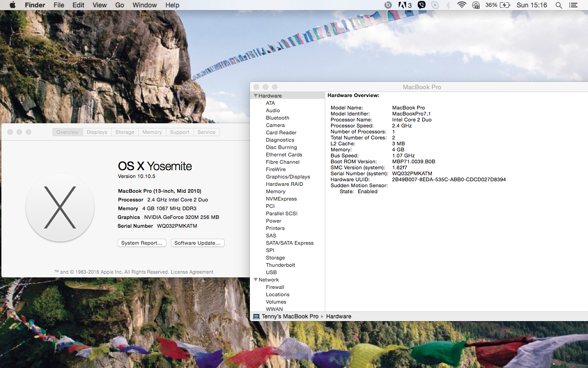Open the View menu
This screenshot has width=588, height=368.
(x=100, y=5)
